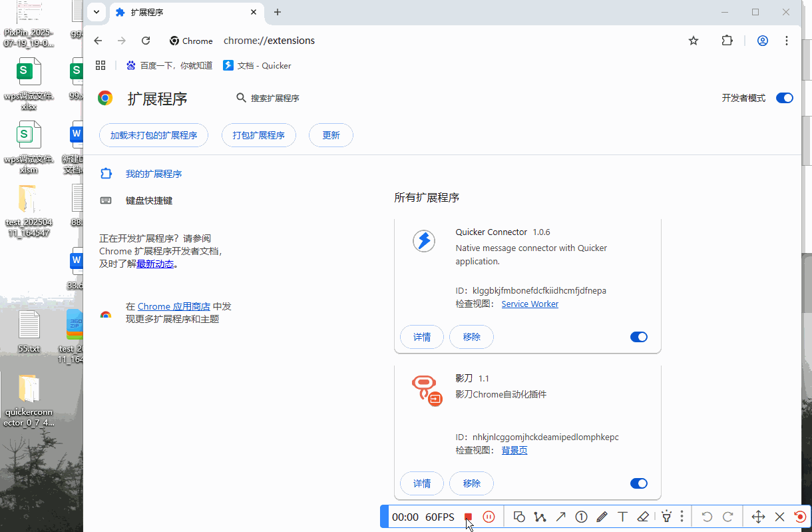The height and width of the screenshot is (532, 812).
Task: Open the Chrome 应用商店 link
Action: (174, 306)
